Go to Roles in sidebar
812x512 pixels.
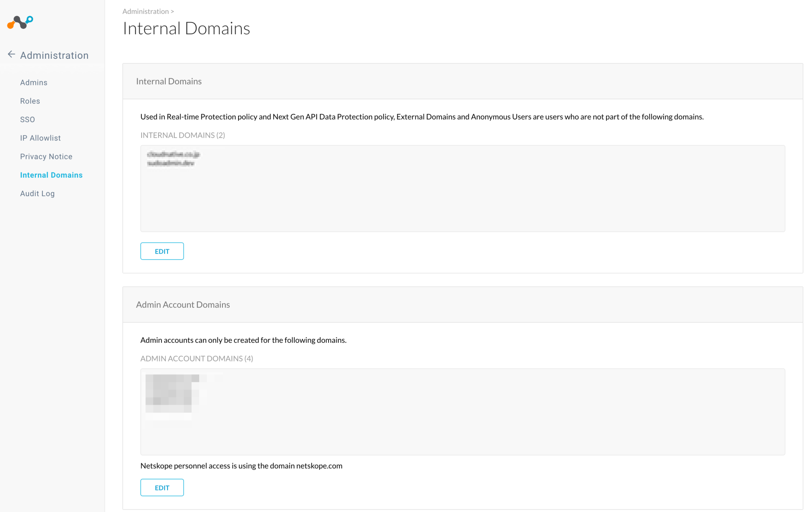point(30,101)
